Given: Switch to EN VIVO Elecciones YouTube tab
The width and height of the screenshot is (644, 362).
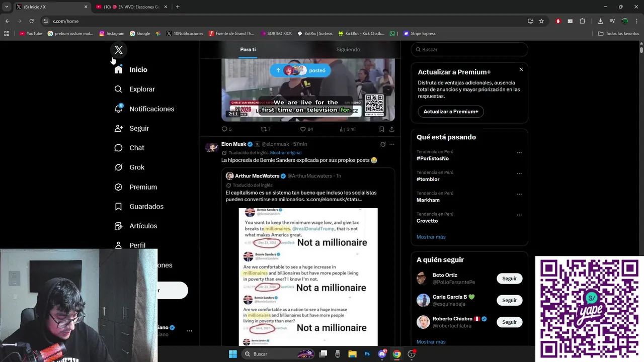Looking at the screenshot, I should (132, 7).
